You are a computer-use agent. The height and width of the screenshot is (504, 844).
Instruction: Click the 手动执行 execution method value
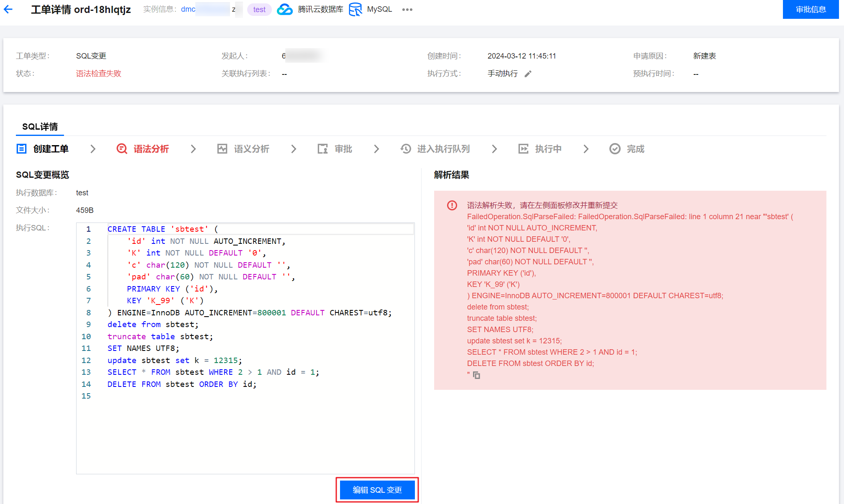(x=503, y=74)
